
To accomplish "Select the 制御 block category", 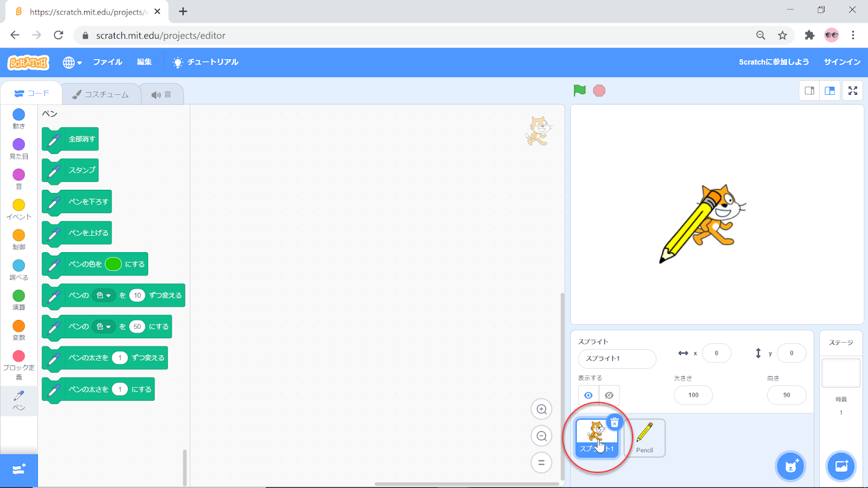I will 19,239.
